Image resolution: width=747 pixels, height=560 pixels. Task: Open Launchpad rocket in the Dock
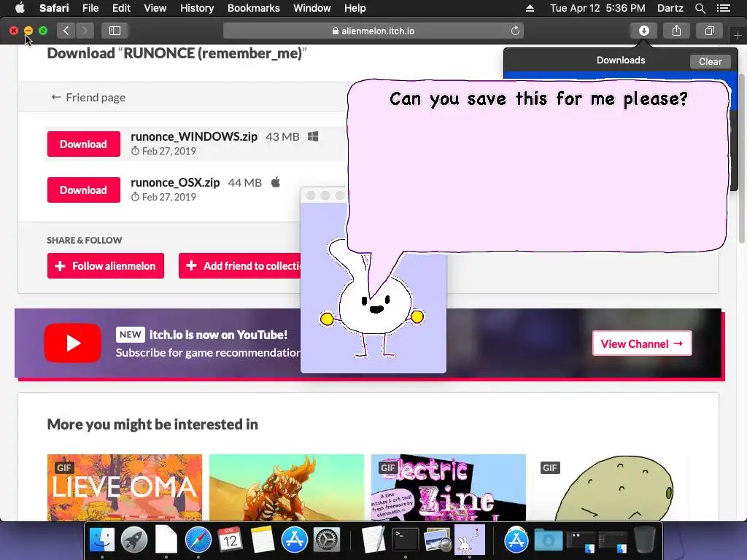[134, 540]
